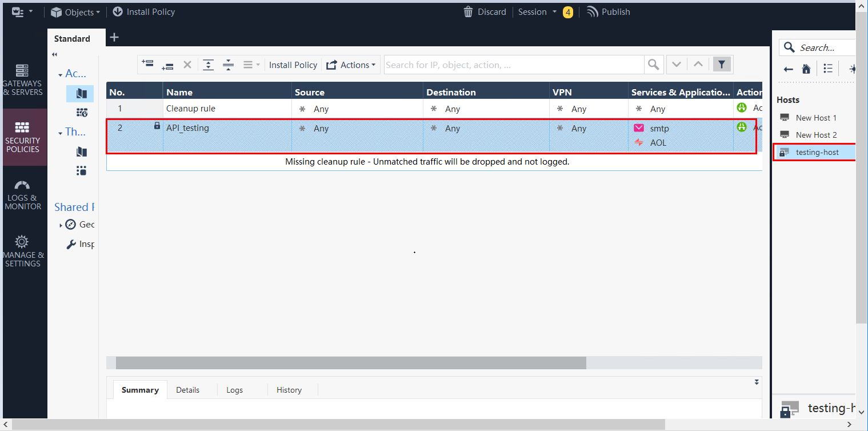868x431 pixels.
Task: Open the Objects menu dropdown
Action: (x=75, y=11)
